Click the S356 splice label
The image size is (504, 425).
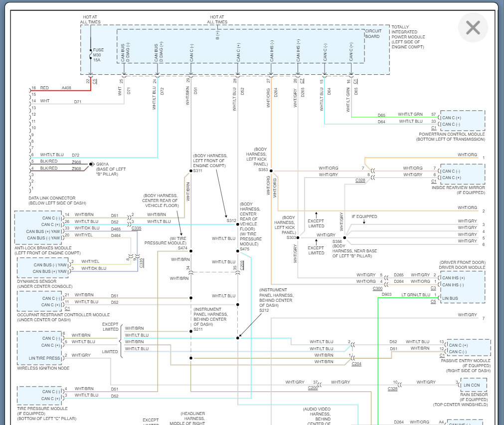click(337, 241)
